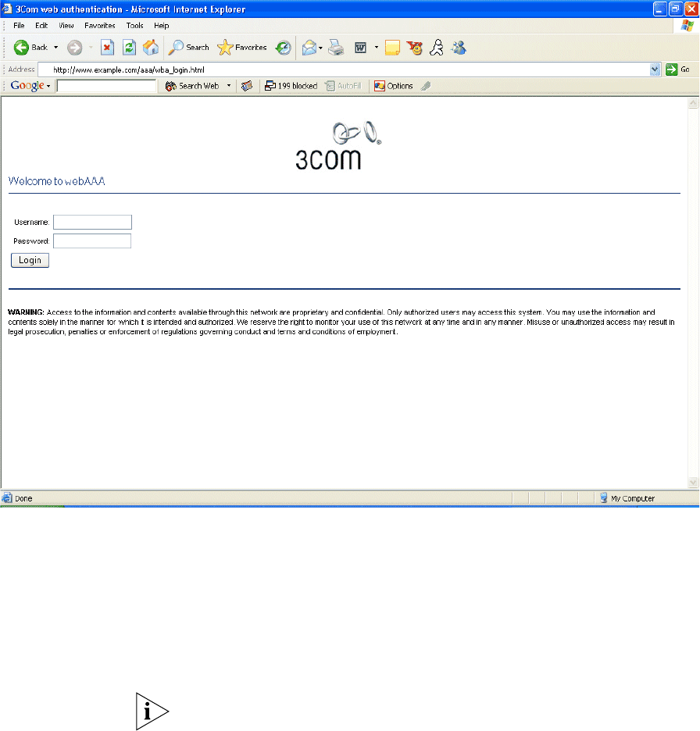Click the yellow Discuss note icon
Viewport: 700px width, 731px height.
tap(392, 48)
